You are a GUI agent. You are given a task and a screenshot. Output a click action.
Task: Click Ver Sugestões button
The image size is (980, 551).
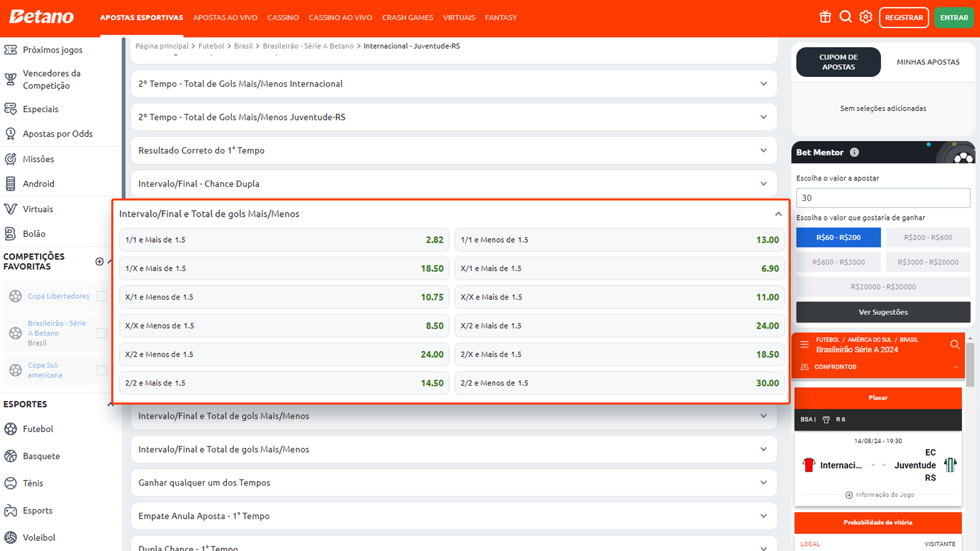[x=883, y=312]
